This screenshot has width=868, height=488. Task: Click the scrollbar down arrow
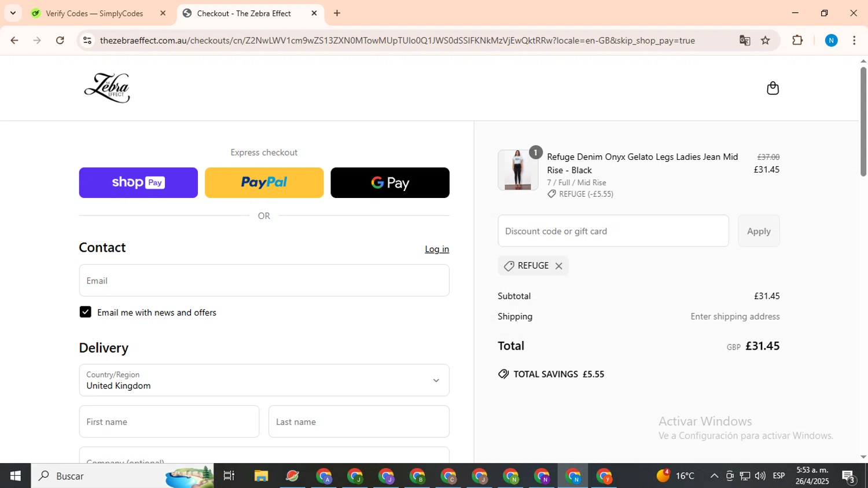(x=863, y=457)
